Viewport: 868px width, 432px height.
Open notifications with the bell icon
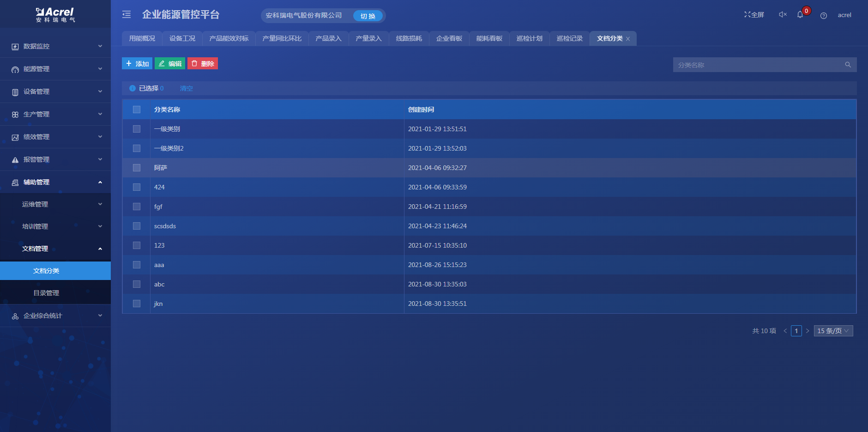800,15
